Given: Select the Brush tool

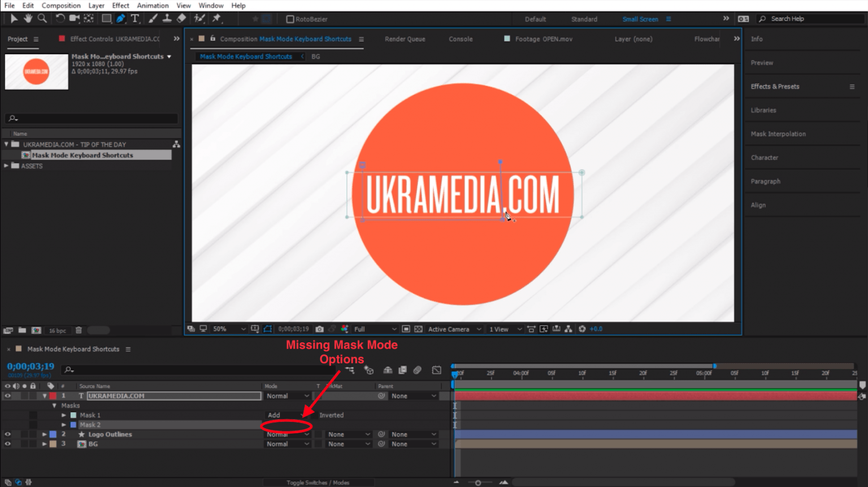Looking at the screenshot, I should [x=153, y=19].
